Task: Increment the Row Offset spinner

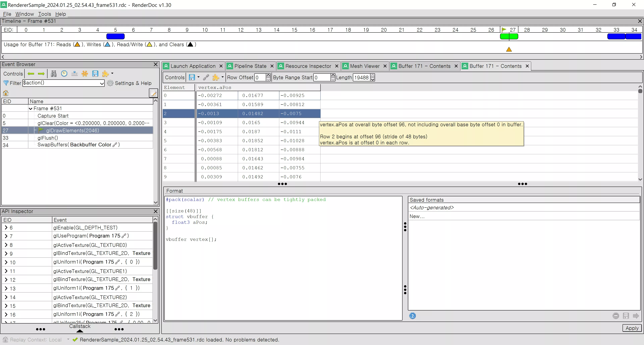Action: click(268, 75)
